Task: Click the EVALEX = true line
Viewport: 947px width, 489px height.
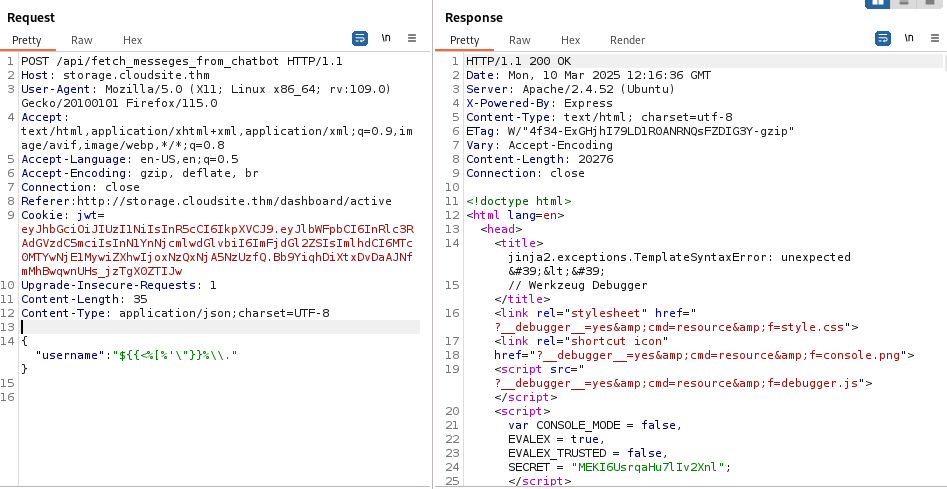Action: 556,439
